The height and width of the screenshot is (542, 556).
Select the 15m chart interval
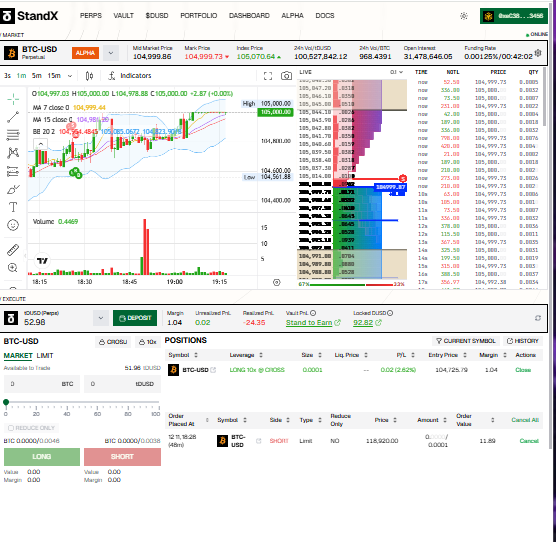pyautogui.click(x=54, y=76)
